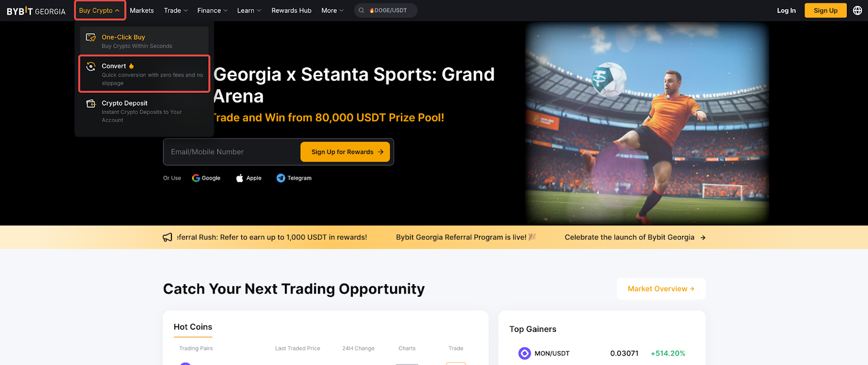The image size is (868, 365).
Task: Click the search magnifier icon
Action: (x=361, y=10)
